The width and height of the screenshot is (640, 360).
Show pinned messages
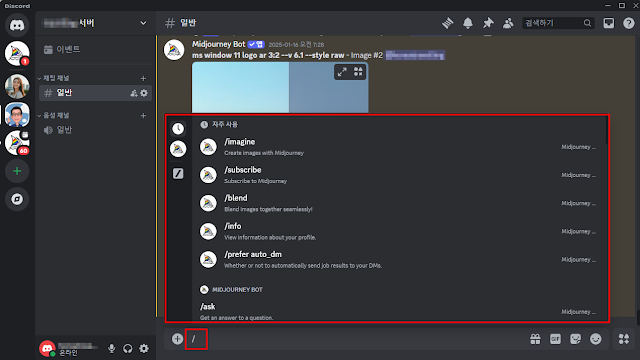coord(488,23)
